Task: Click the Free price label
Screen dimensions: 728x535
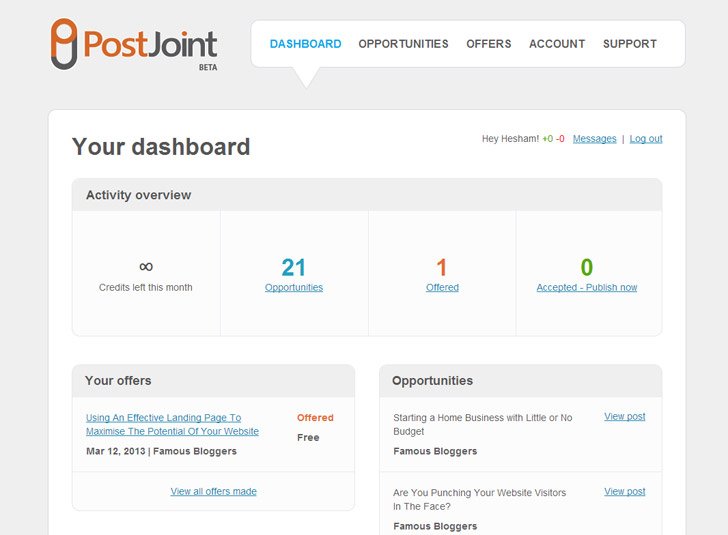Action: coord(308,437)
